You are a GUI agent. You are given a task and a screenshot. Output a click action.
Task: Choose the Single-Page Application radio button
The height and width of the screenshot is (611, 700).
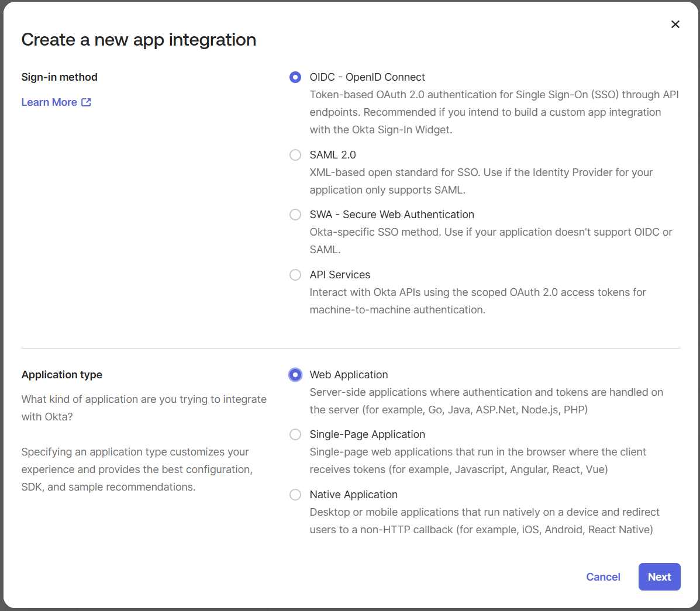(x=295, y=434)
